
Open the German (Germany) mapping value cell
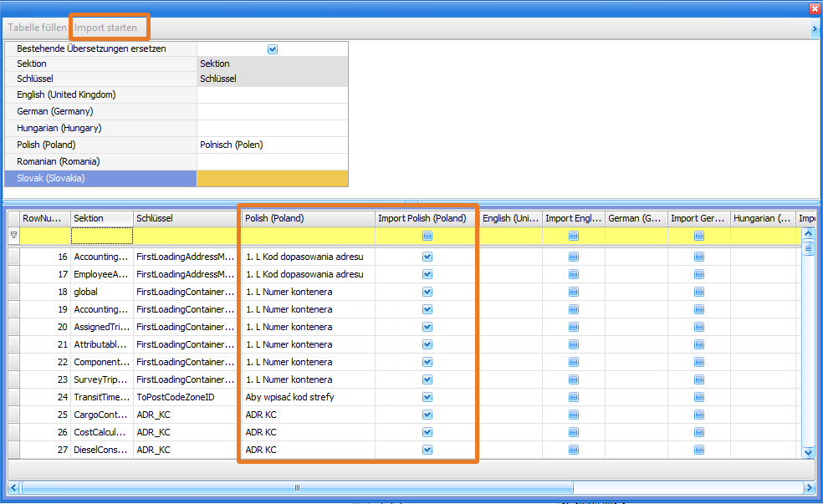click(x=272, y=111)
